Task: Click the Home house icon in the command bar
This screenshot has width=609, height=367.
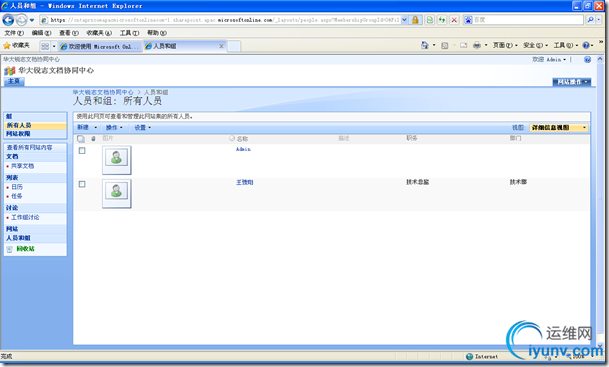Action: coord(425,45)
